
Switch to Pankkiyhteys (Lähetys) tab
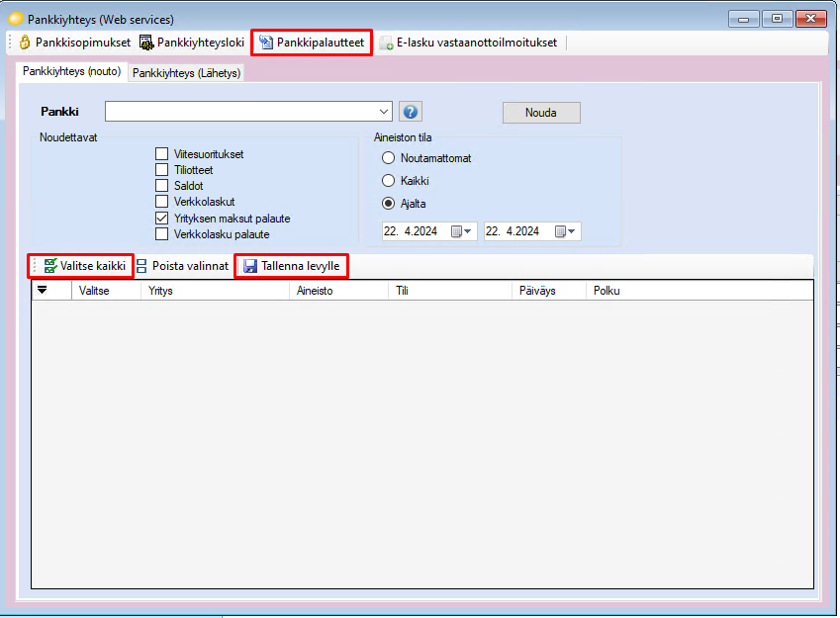pos(187,73)
